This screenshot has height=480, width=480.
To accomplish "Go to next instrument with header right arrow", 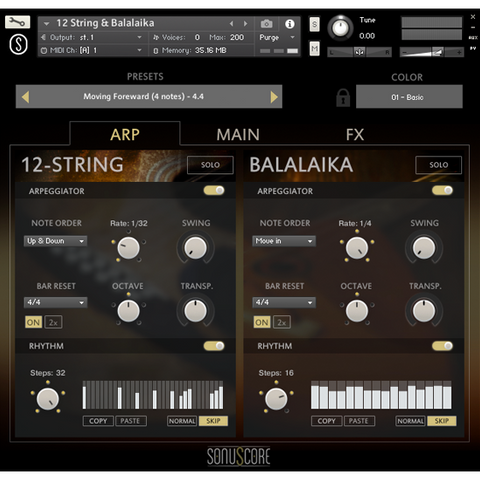I will click(x=246, y=24).
